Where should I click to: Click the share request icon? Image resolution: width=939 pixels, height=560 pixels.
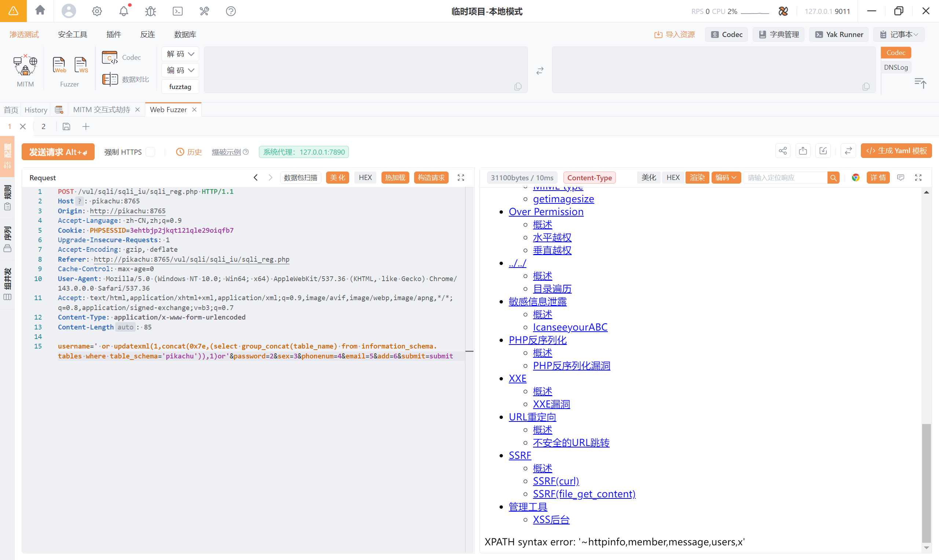click(783, 151)
